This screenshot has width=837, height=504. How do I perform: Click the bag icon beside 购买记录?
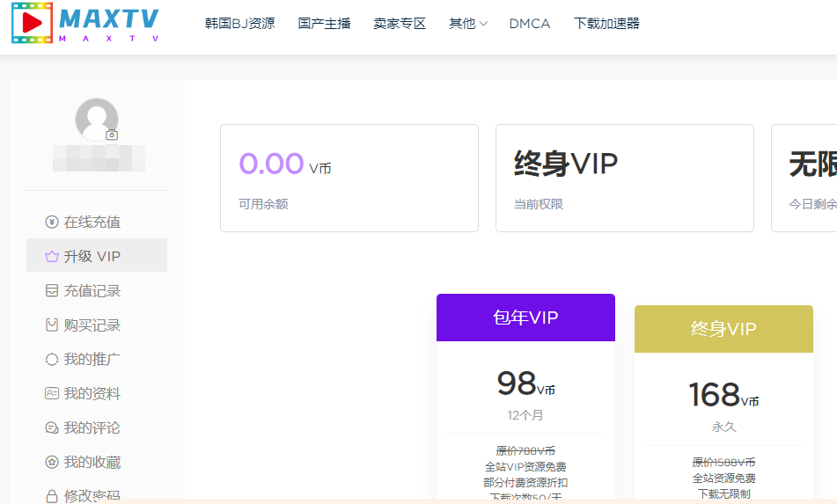point(52,325)
